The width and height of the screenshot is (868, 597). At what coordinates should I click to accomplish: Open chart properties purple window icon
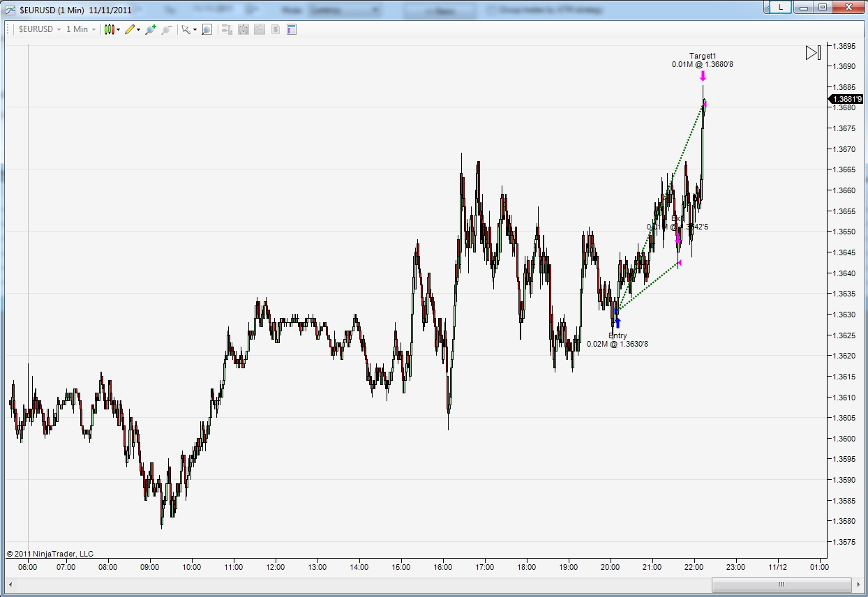tap(292, 29)
